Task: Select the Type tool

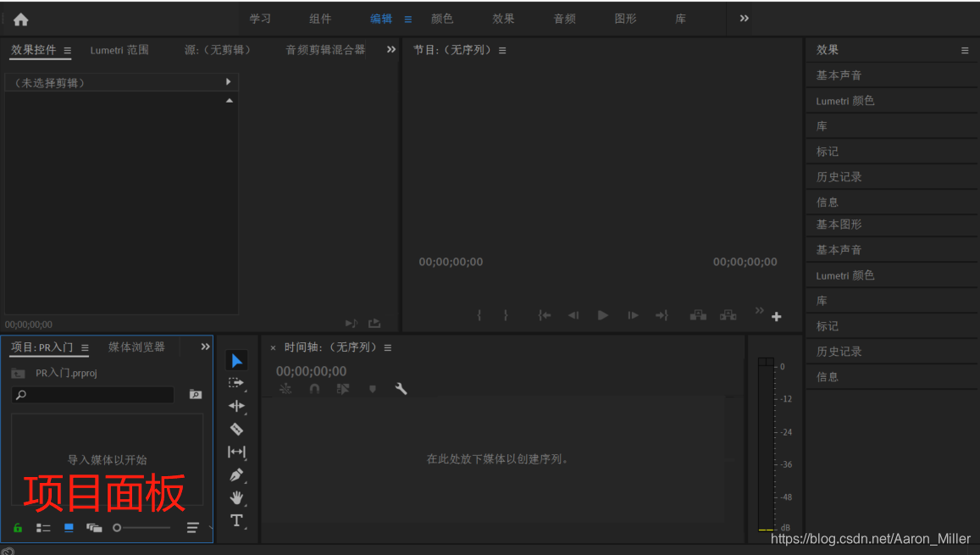Action: tap(236, 520)
